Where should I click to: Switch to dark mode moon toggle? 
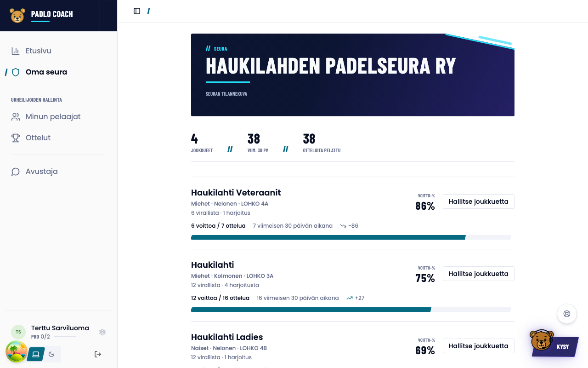point(51,354)
